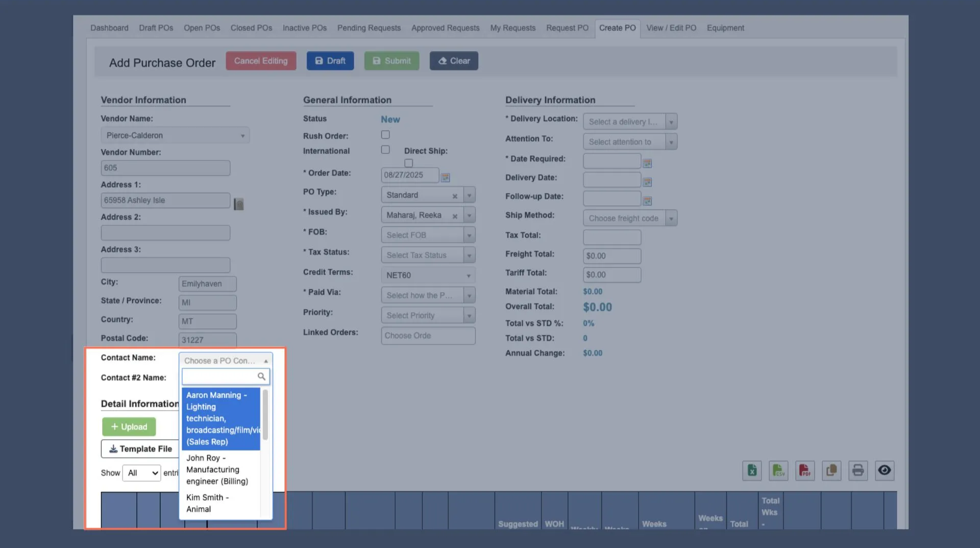Image resolution: width=980 pixels, height=548 pixels.
Task: Select Aaron Manning contact option
Action: (x=221, y=419)
